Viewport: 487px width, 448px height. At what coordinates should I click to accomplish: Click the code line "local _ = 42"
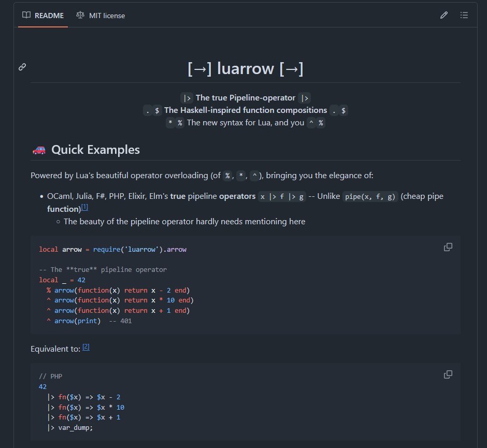click(x=62, y=280)
